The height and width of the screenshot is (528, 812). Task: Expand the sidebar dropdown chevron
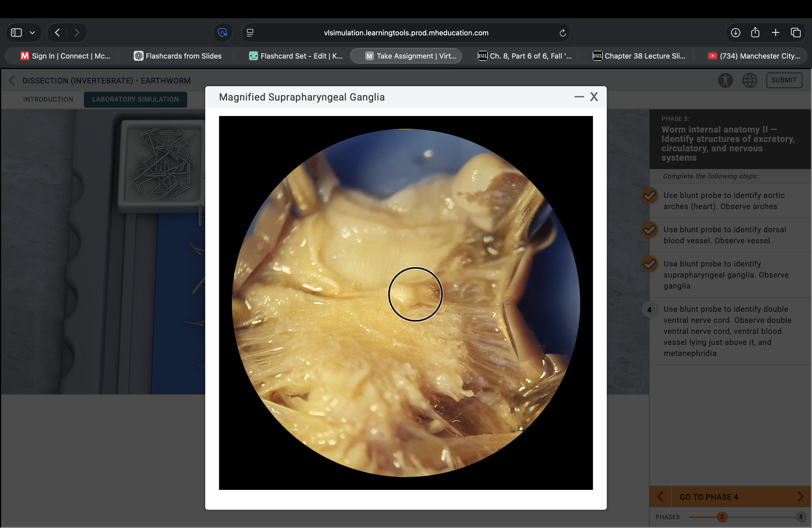tap(32, 33)
